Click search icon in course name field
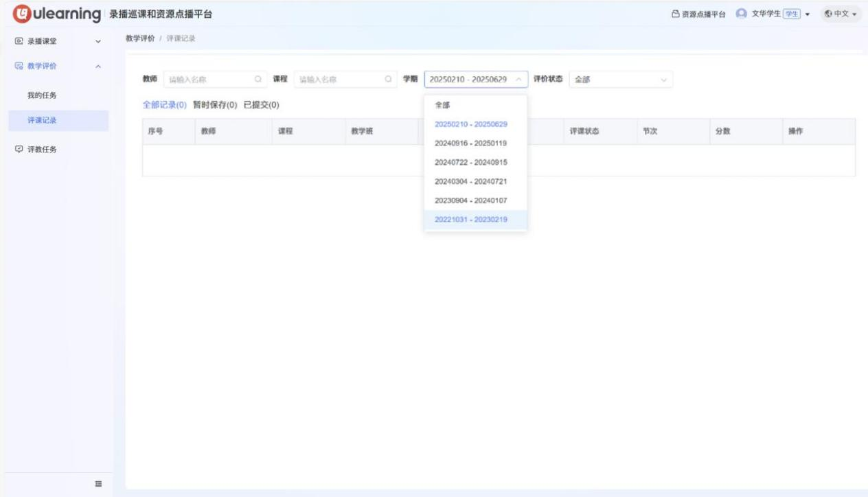 (x=388, y=80)
